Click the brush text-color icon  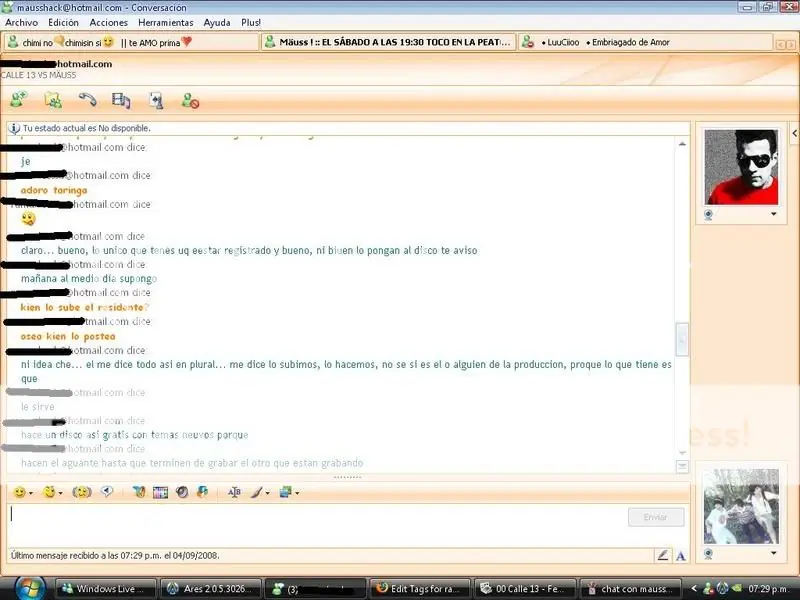point(257,492)
